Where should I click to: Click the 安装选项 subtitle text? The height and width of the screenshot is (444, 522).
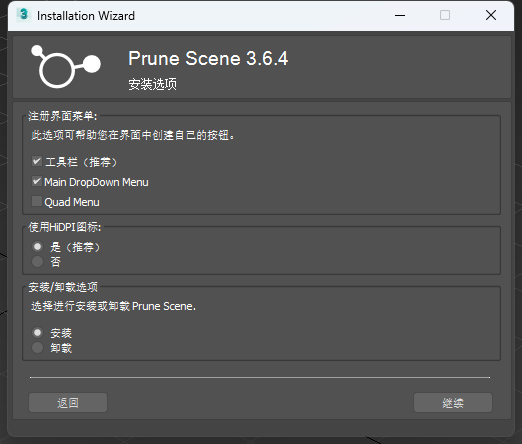pos(153,84)
